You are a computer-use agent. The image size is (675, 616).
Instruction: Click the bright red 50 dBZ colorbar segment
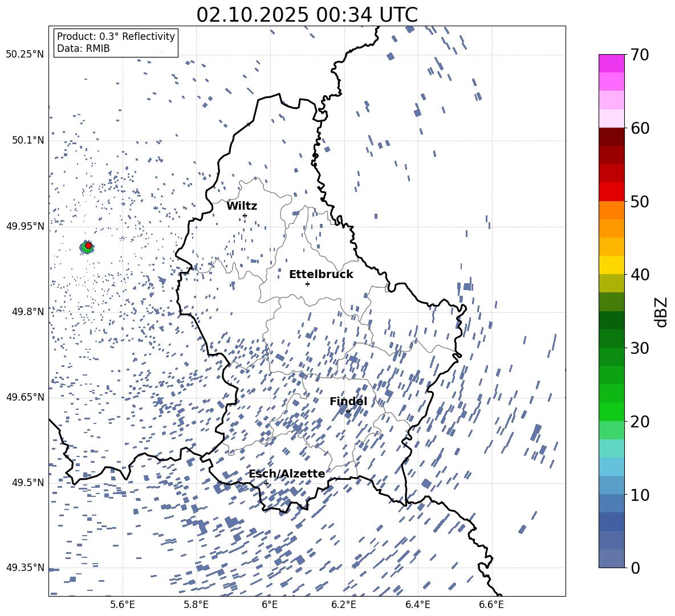[611, 192]
